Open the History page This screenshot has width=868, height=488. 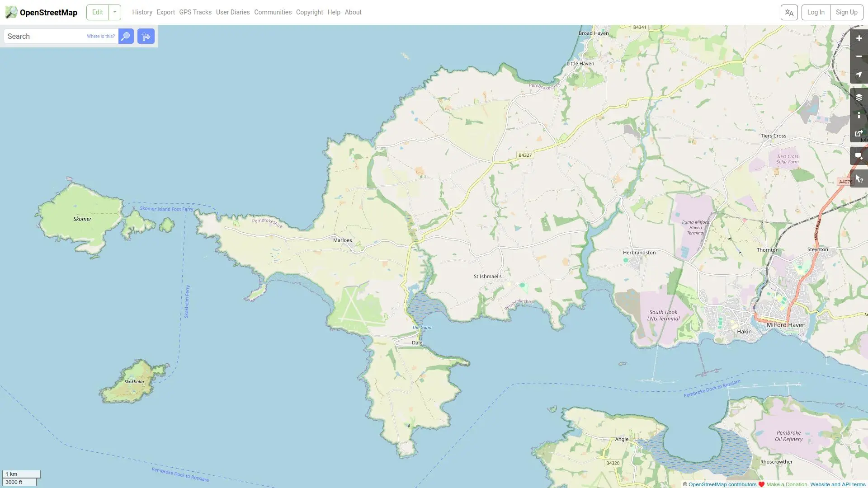pos(142,12)
